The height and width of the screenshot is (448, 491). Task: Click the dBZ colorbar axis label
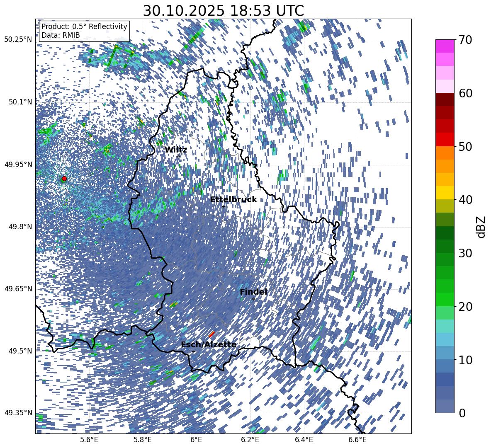pyautogui.click(x=481, y=227)
